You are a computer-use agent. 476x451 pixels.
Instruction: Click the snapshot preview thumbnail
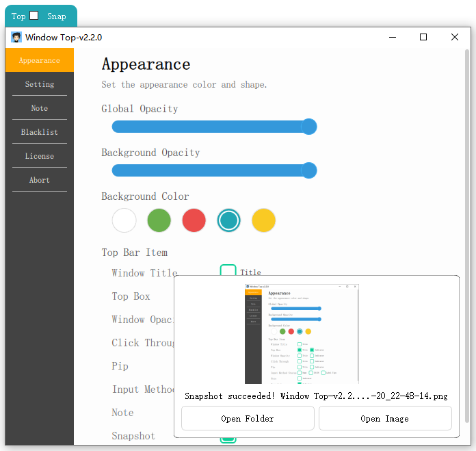(x=302, y=334)
